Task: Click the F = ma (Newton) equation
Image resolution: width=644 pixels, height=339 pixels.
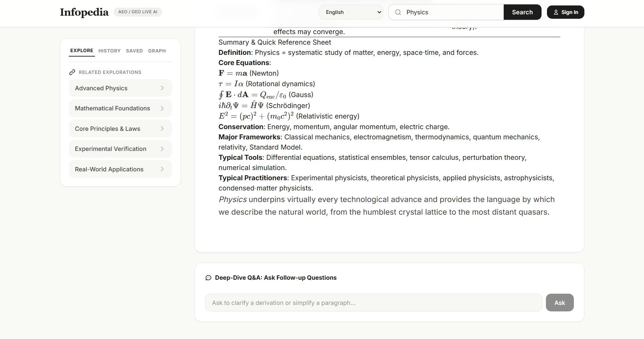Action: coord(249,73)
